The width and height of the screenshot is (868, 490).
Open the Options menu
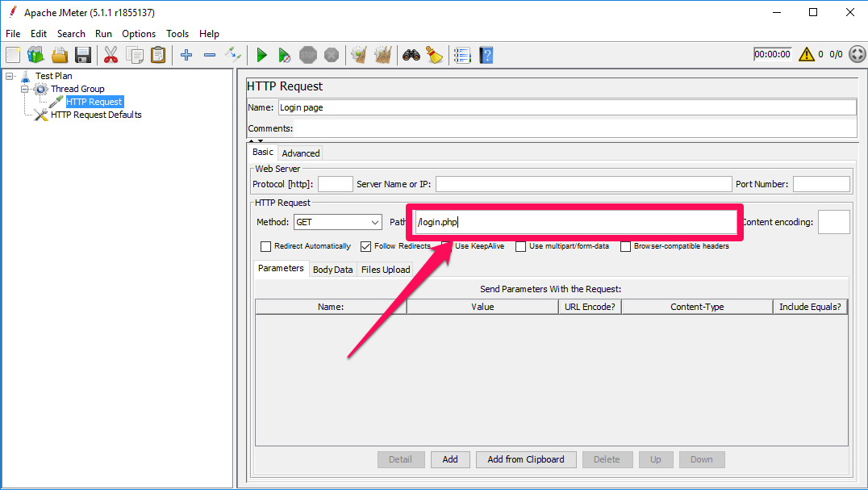pyautogui.click(x=139, y=34)
